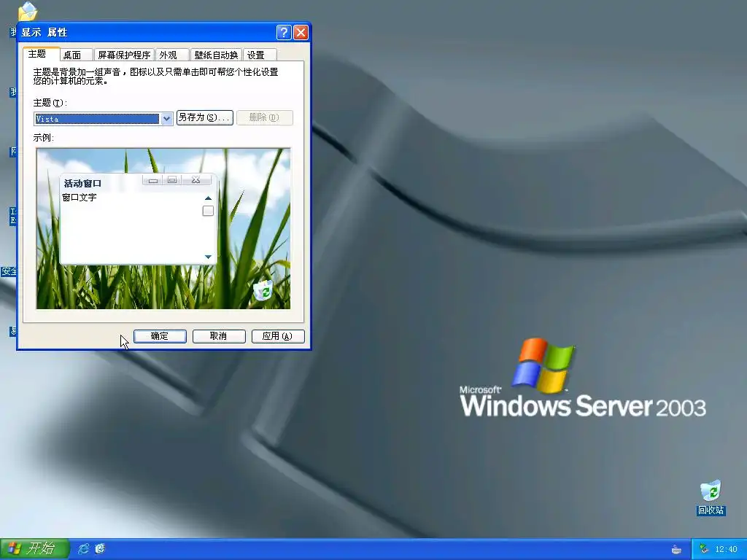This screenshot has width=747, height=560.
Task: Click the 12:40 taskbar clock
Action: click(x=726, y=550)
